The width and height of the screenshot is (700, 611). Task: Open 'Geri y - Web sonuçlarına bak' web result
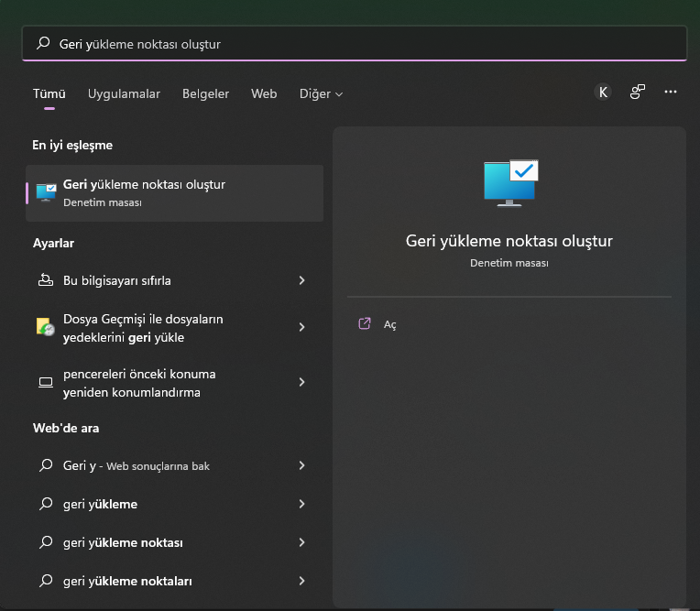coord(175,465)
